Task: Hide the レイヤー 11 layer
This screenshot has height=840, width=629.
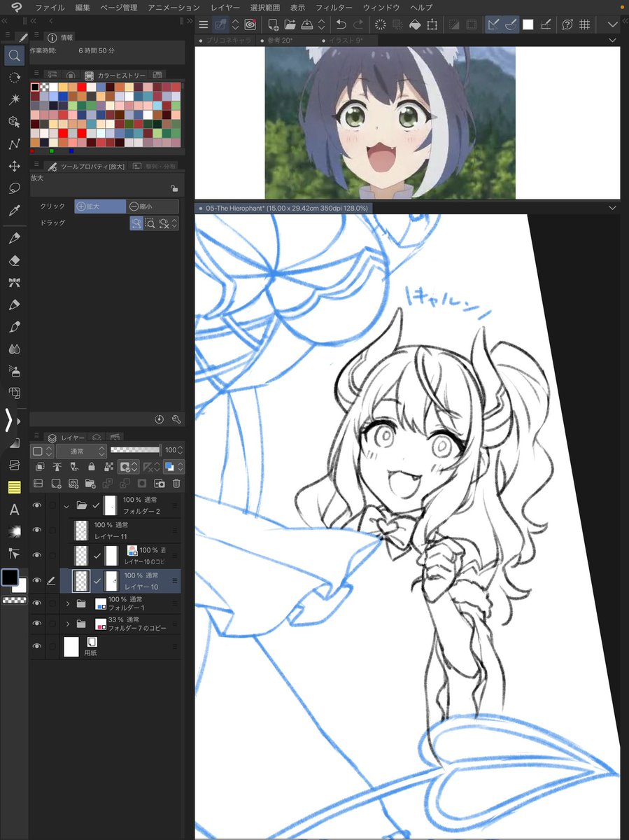Action: [37, 531]
